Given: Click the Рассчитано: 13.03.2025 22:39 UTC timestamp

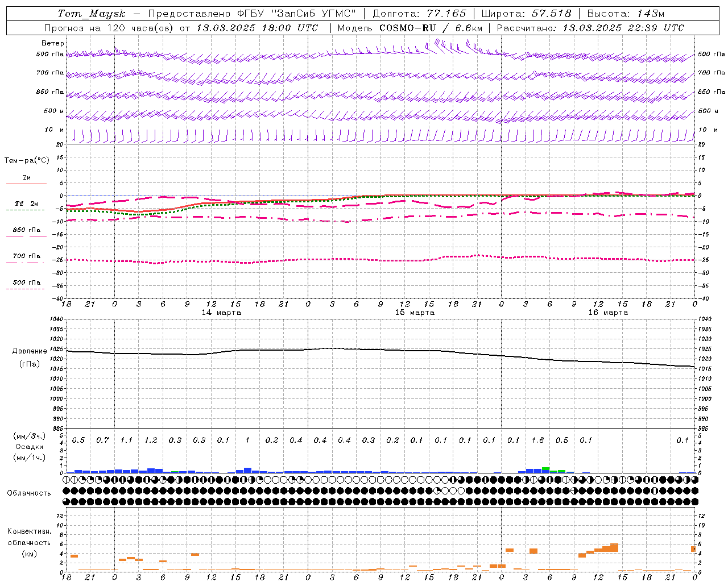Looking at the screenshot, I should 590,28.
